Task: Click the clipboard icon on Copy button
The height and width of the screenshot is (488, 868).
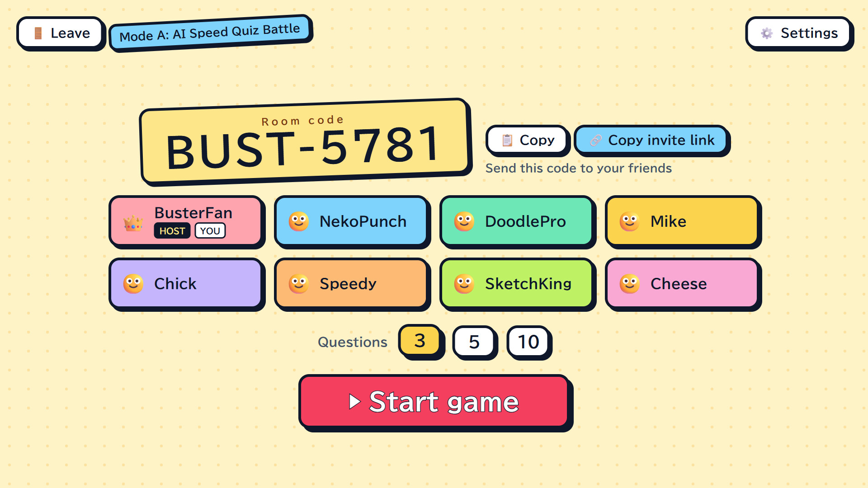Action: (507, 140)
